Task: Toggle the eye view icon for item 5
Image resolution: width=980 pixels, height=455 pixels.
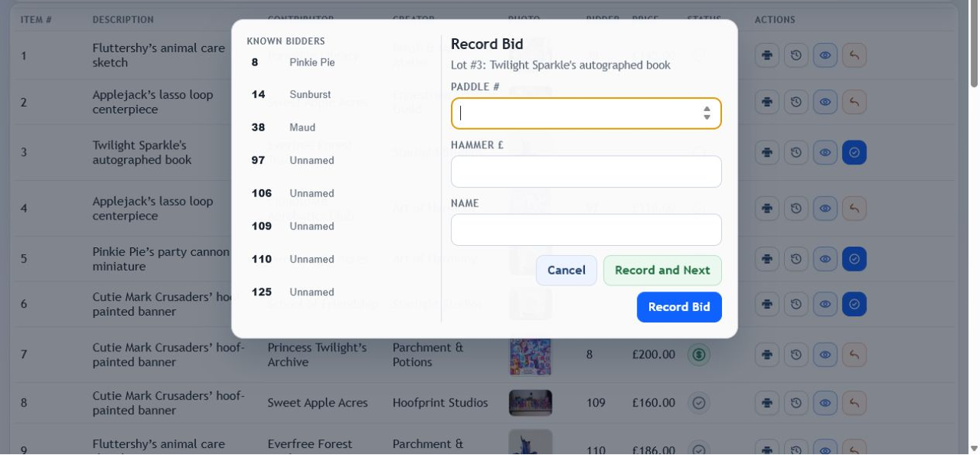Action: tap(825, 259)
